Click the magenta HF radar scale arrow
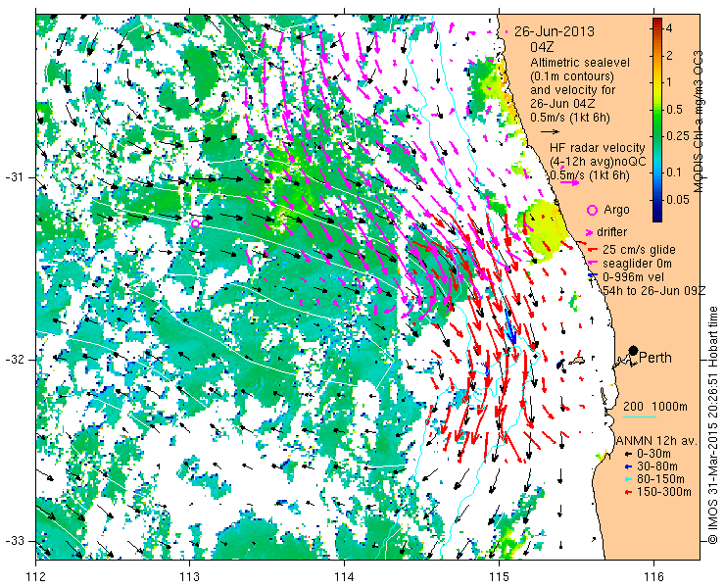The width and height of the screenshot is (725, 588). tap(569, 182)
